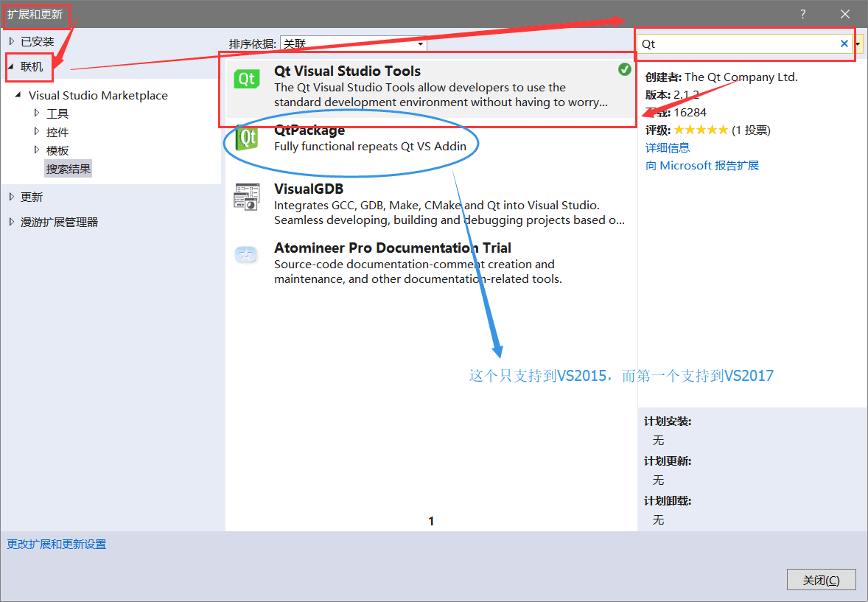This screenshot has width=868, height=602.
Task: Click the 计划安装 label
Action: coord(668,421)
